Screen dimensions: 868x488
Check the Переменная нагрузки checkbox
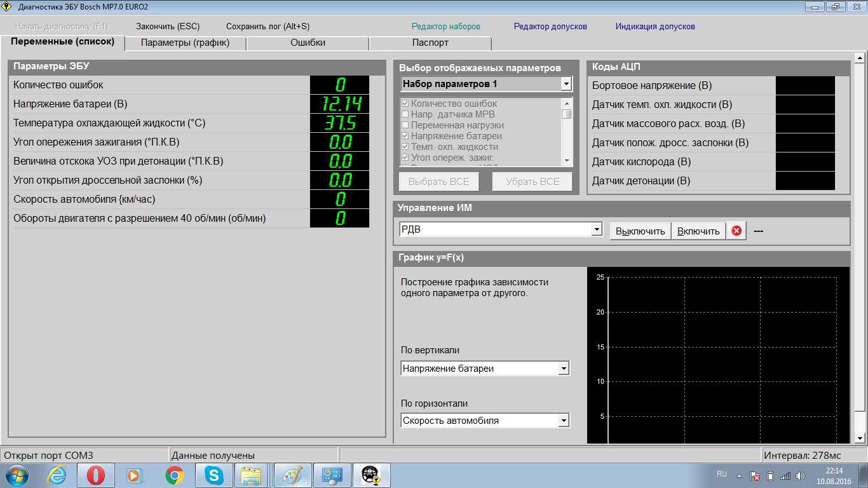pyautogui.click(x=405, y=125)
